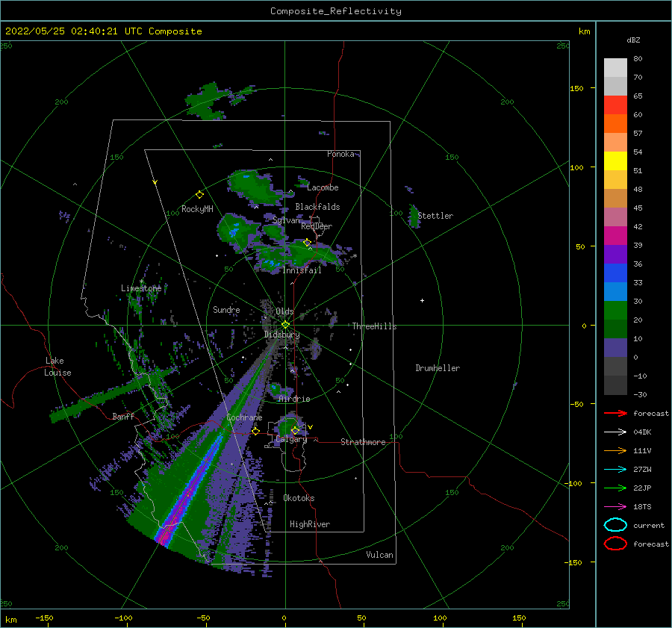Image resolution: width=672 pixels, height=628 pixels.
Task: Click the Sylvan label on the map
Action: pyautogui.click(x=286, y=220)
